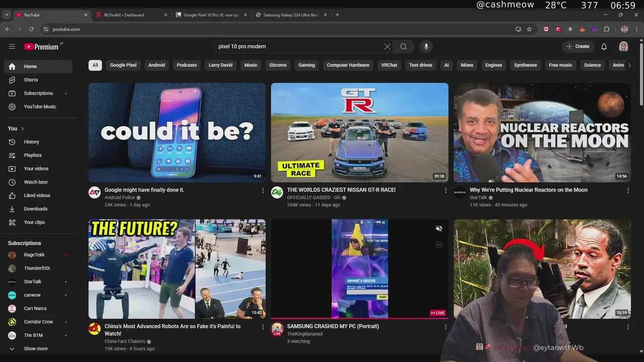Select the Larry David filter chip
This screenshot has height=362, width=644.
click(x=220, y=65)
